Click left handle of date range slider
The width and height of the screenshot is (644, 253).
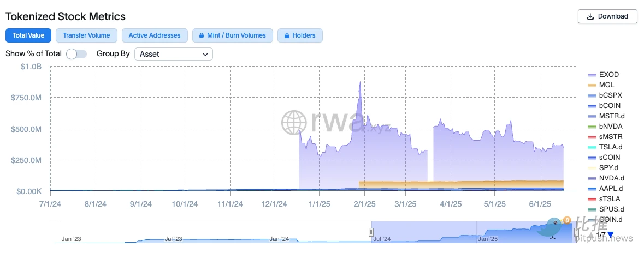[371, 232]
